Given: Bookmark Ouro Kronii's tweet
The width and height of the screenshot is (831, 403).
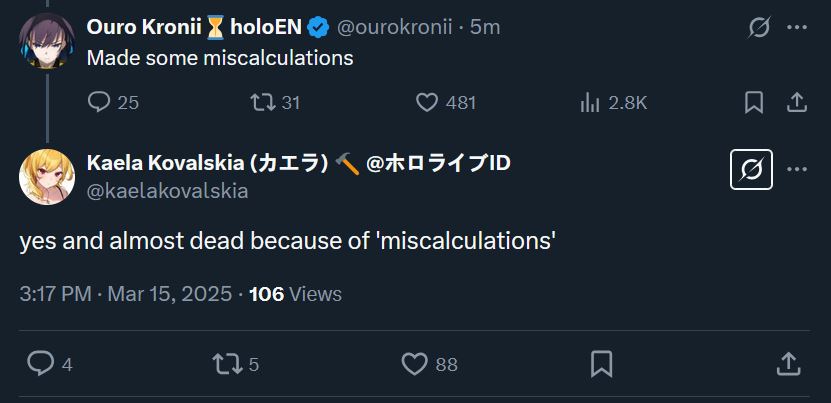Looking at the screenshot, I should (x=754, y=102).
